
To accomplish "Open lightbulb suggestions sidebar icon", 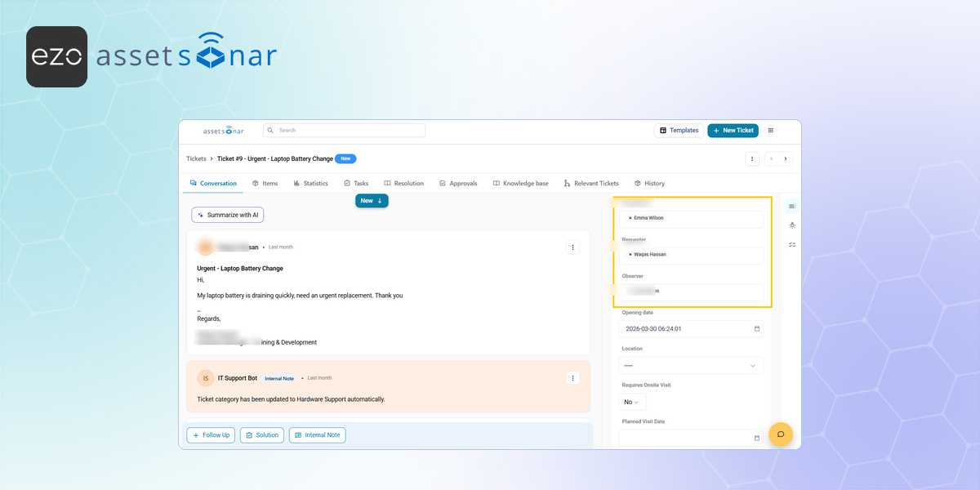I will pos(792,225).
